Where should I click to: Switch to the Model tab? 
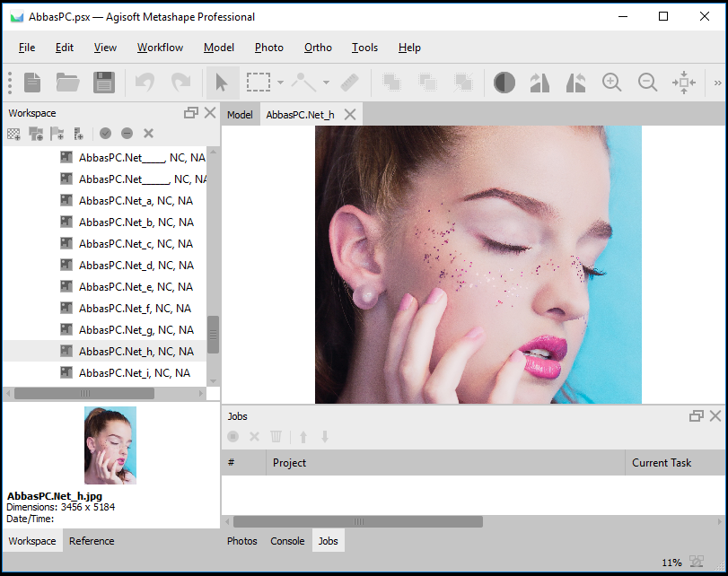pyautogui.click(x=240, y=115)
